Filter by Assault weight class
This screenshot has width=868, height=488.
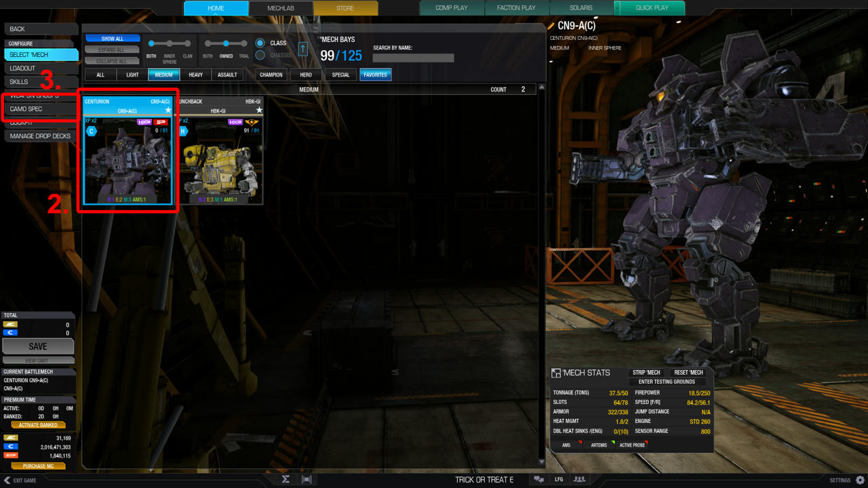point(227,75)
